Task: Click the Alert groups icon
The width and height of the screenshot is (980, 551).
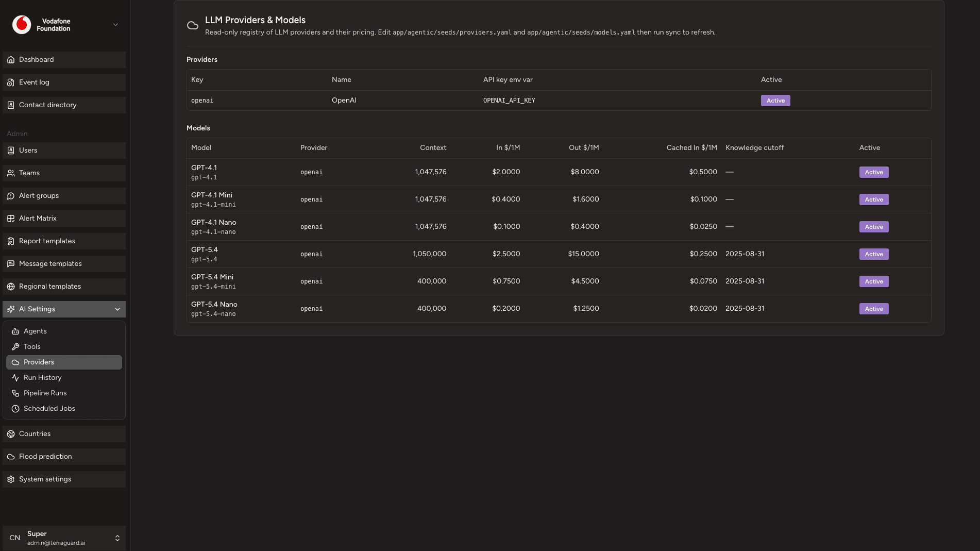Action: pyautogui.click(x=11, y=196)
